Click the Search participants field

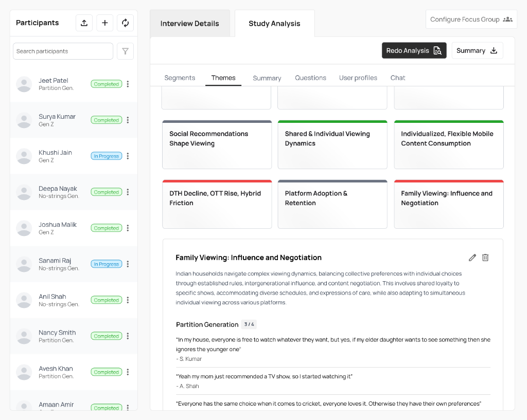(x=62, y=51)
